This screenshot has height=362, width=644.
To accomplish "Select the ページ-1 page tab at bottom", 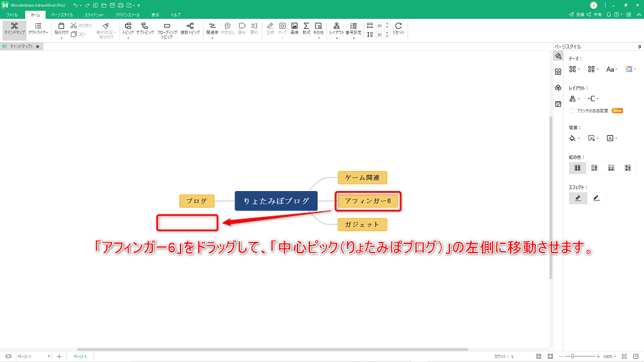I will coord(80,356).
